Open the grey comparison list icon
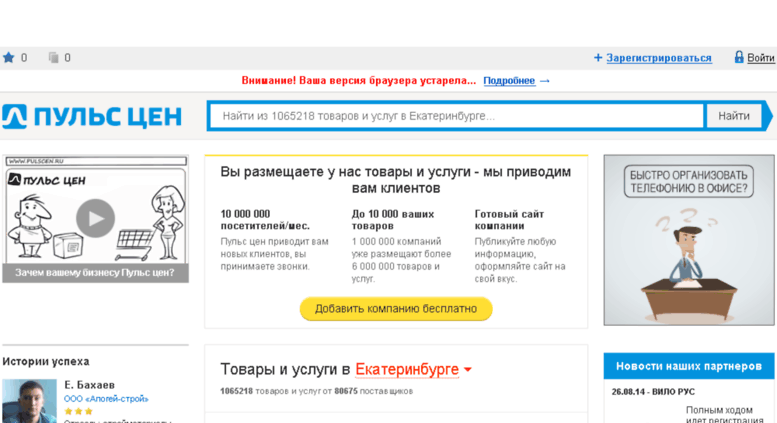The image size is (777, 423). pos(53,57)
